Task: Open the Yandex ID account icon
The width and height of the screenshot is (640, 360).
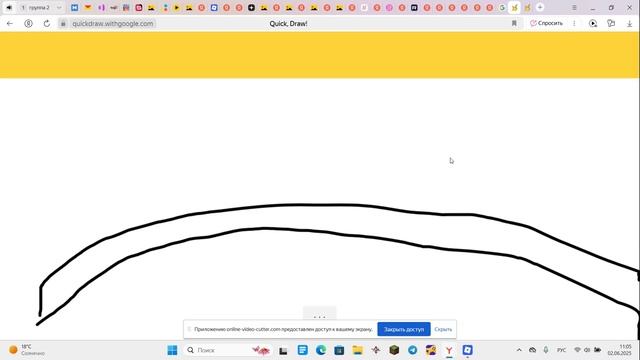Action: point(28,24)
